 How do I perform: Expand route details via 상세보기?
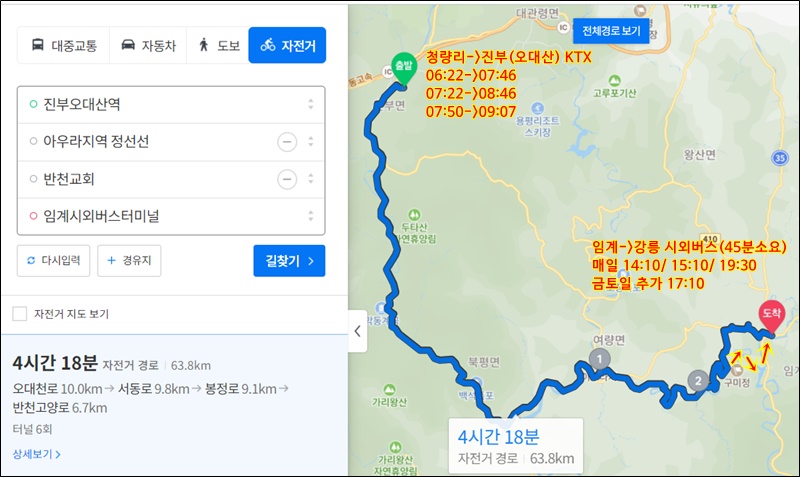37,454
